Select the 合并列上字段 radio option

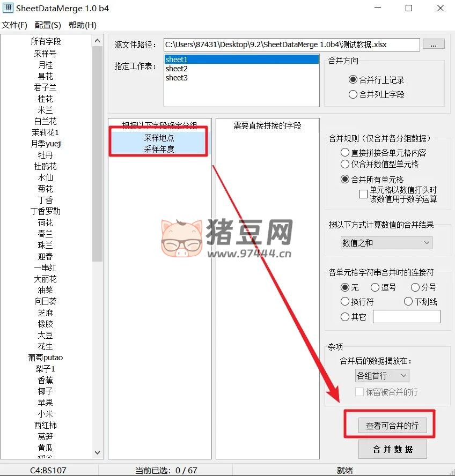pyautogui.click(x=353, y=94)
